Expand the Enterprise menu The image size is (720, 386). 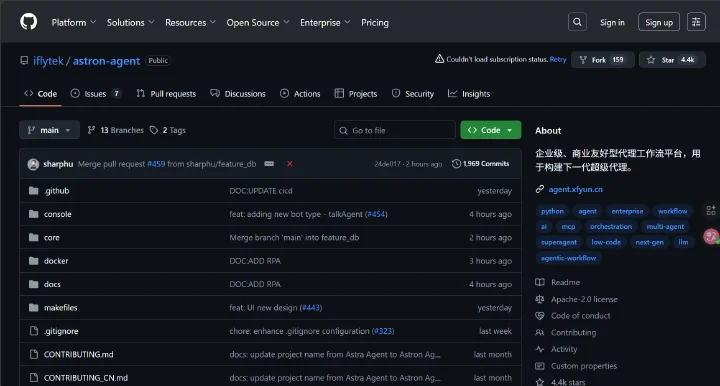click(325, 22)
